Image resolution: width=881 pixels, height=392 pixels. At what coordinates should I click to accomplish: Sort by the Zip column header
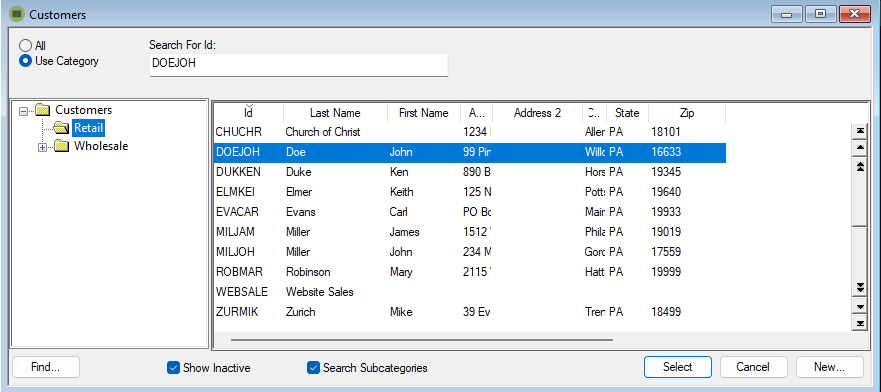tap(687, 113)
